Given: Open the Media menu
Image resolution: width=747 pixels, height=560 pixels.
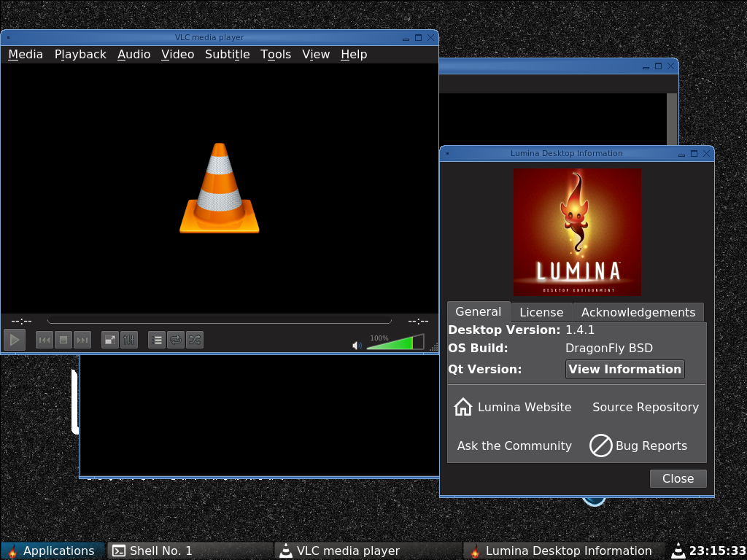Looking at the screenshot, I should (x=26, y=54).
